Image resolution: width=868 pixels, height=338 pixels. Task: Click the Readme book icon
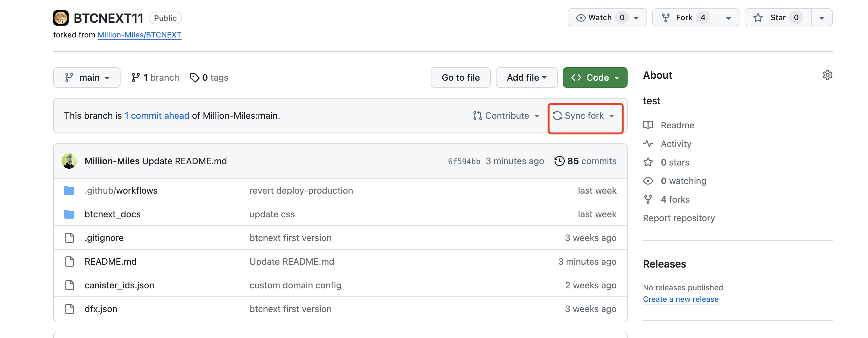(x=648, y=125)
